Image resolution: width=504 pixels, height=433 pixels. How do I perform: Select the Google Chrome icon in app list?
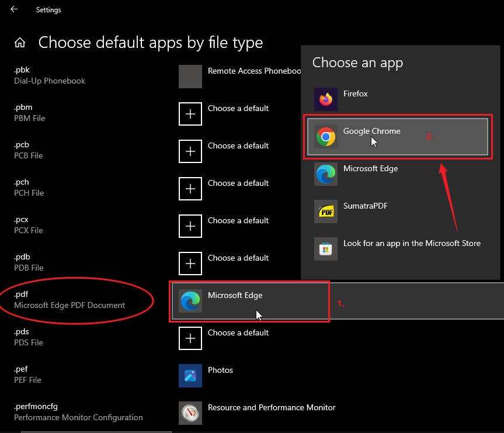click(326, 136)
